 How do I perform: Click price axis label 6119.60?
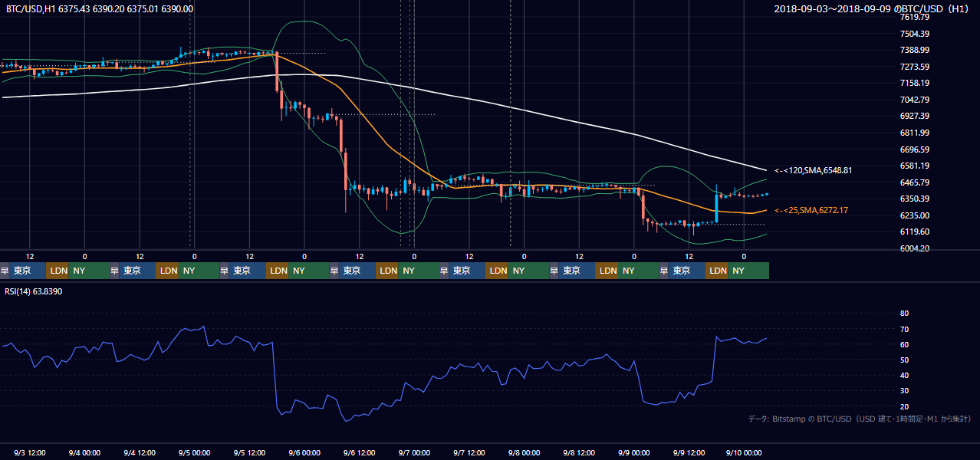[x=915, y=232]
